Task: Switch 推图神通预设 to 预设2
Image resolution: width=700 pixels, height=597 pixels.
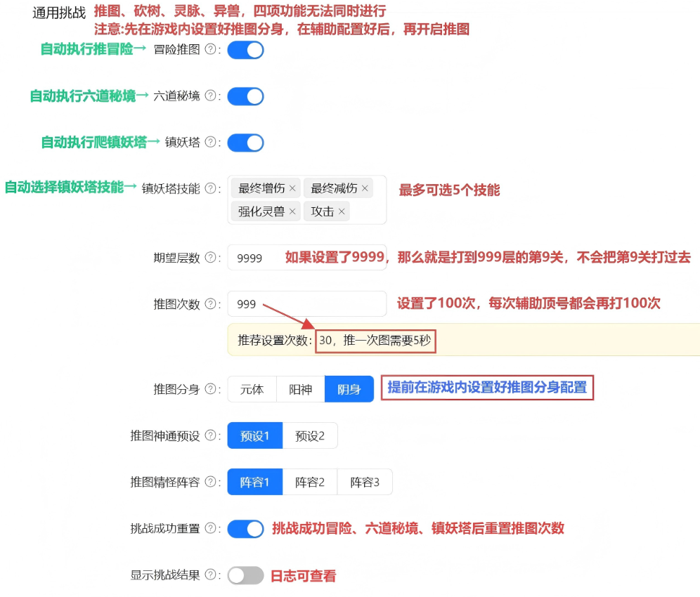Action: click(x=310, y=435)
